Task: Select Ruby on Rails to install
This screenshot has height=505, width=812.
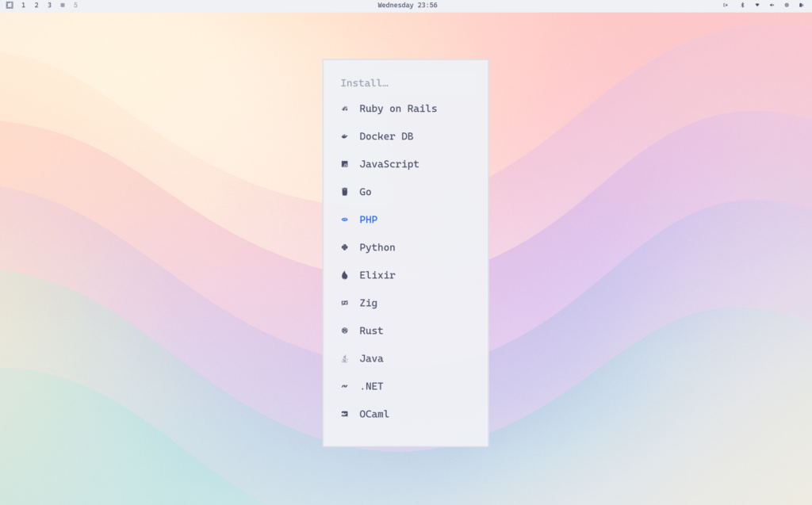Action: coord(405,109)
